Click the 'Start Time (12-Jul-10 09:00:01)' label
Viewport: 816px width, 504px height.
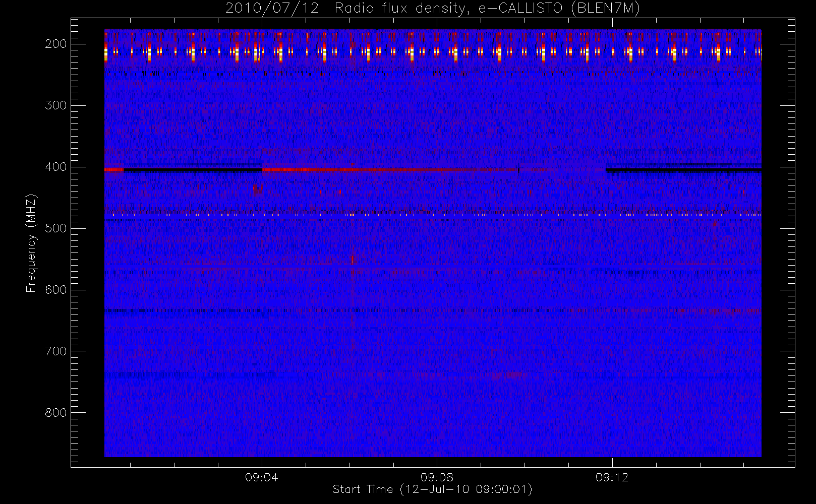[433, 489]
